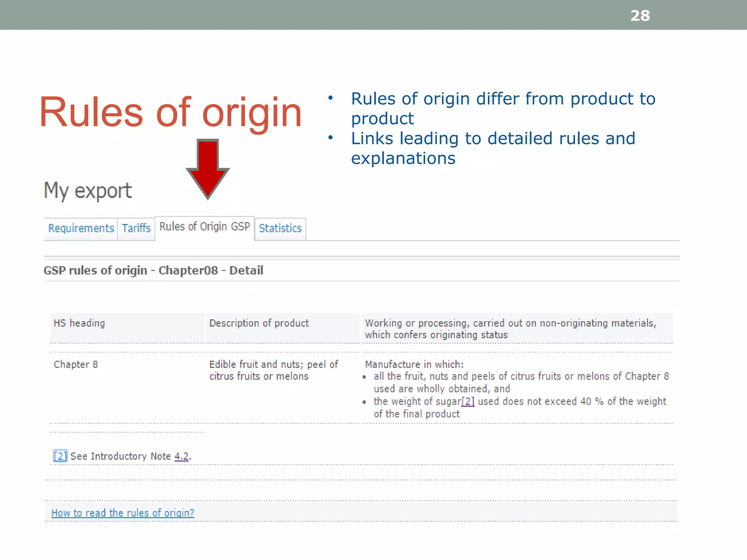Select the Rules of Origin GSP tab

(205, 227)
